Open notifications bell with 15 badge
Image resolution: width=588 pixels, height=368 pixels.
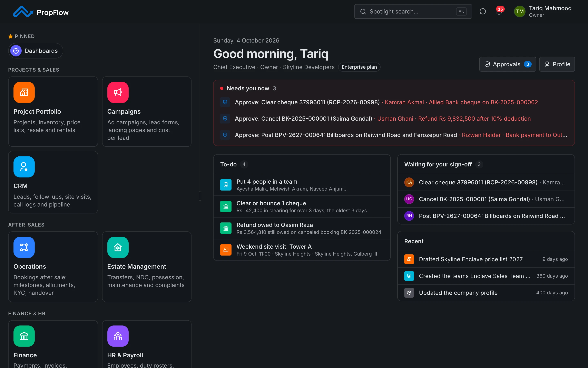499,11
